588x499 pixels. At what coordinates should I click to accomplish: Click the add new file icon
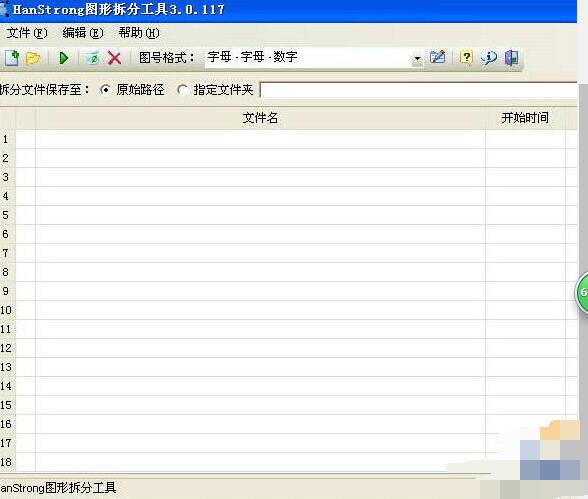12,58
